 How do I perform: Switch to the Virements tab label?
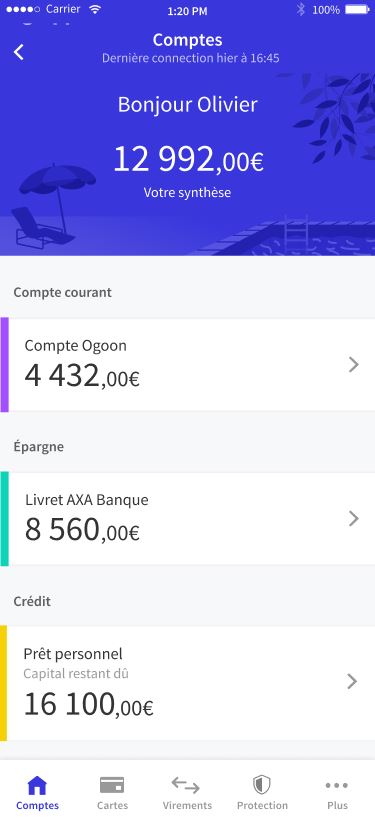click(x=187, y=805)
